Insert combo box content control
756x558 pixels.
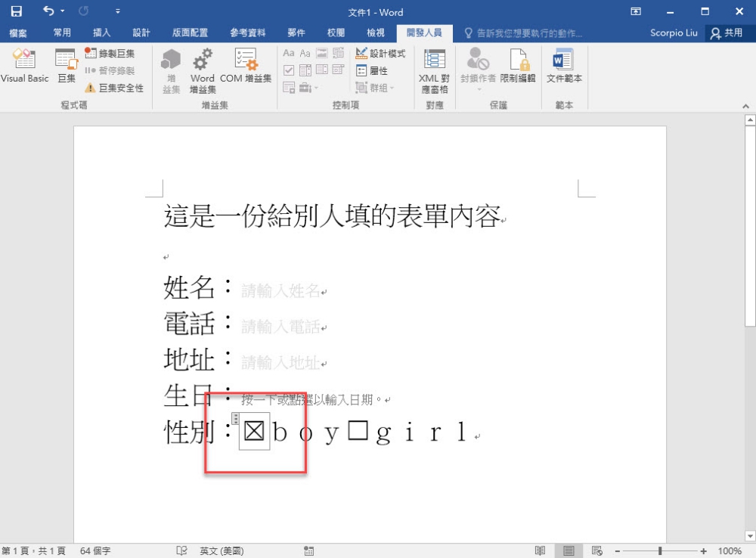(x=305, y=70)
